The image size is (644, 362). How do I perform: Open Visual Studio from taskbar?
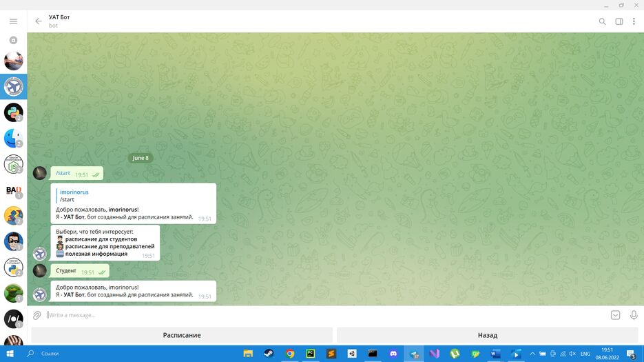click(435, 354)
